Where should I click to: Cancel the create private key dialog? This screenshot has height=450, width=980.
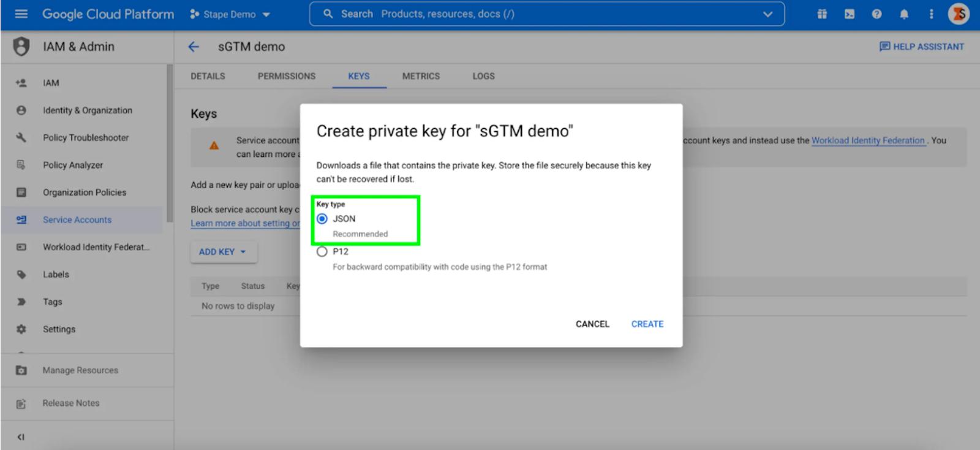click(592, 324)
